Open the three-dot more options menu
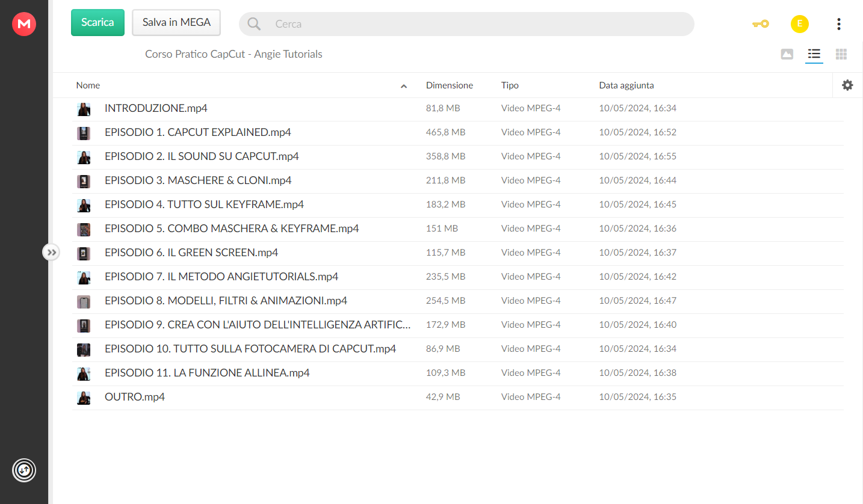Screen dimensions: 863x504 [839, 24]
